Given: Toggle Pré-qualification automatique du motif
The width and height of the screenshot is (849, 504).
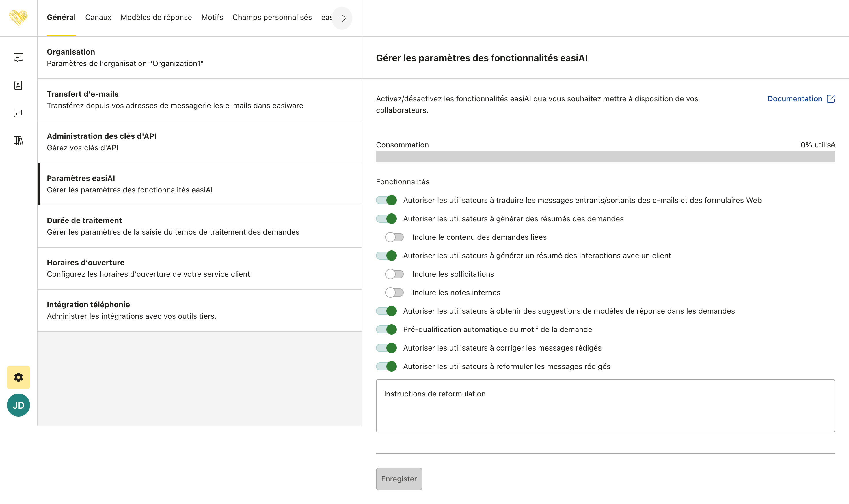Looking at the screenshot, I should click(386, 329).
